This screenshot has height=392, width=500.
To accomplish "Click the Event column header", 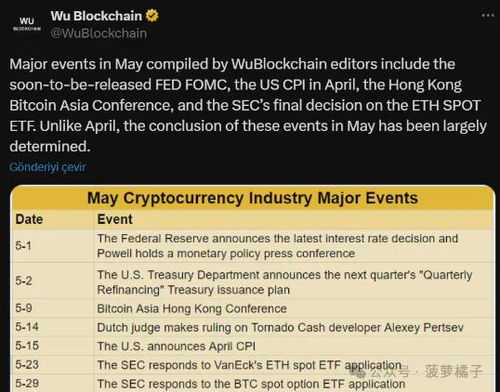I will click(115, 219).
